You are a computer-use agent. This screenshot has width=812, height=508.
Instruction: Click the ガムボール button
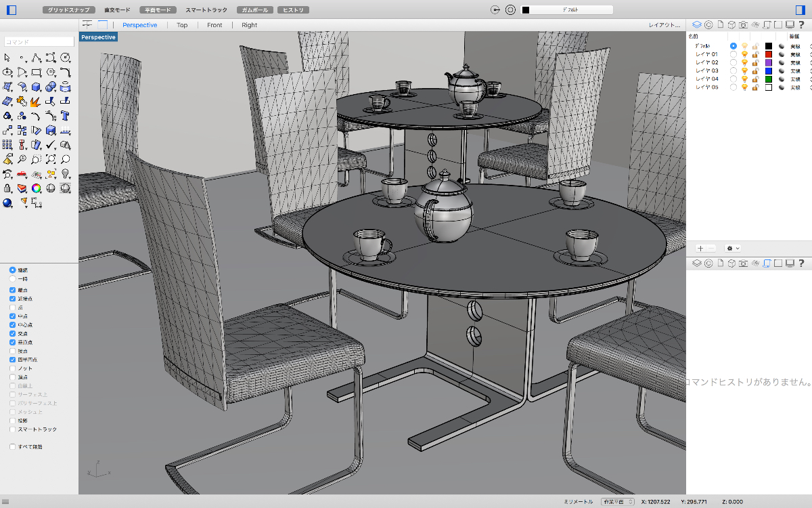click(256, 10)
